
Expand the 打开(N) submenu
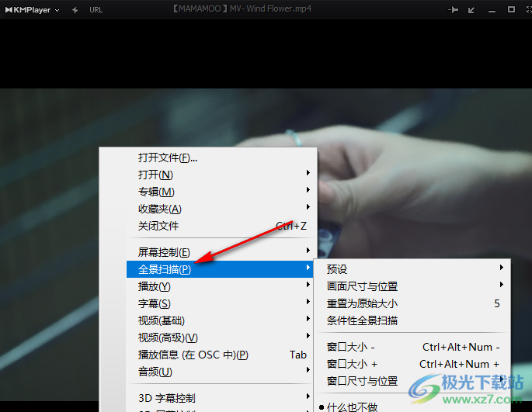click(x=221, y=175)
